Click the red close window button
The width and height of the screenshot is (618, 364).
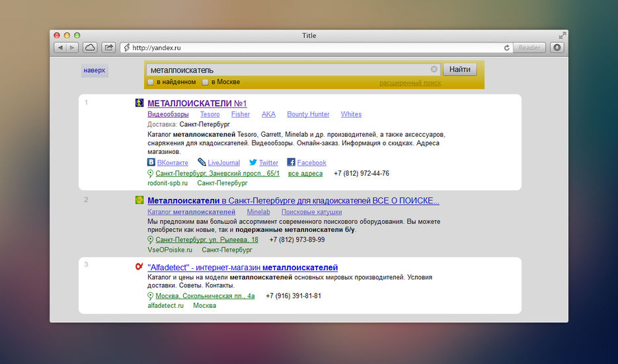coord(57,36)
